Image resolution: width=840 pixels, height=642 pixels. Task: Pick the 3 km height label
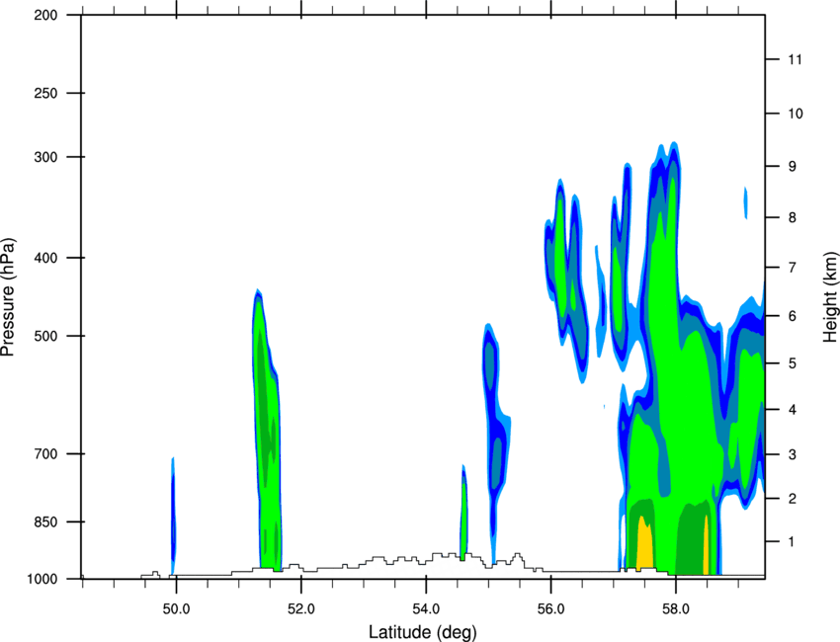pyautogui.click(x=792, y=454)
